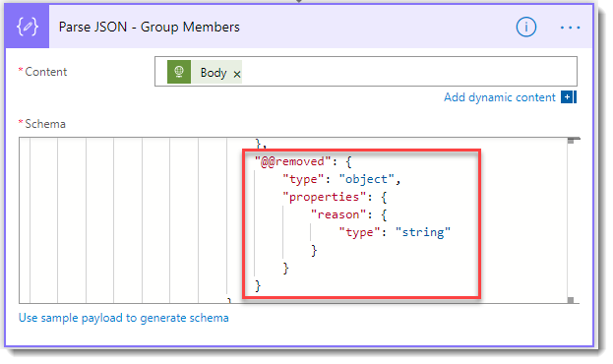Screen dimensions: 613x364
Task: Click the Schema field label
Action: tap(45, 124)
